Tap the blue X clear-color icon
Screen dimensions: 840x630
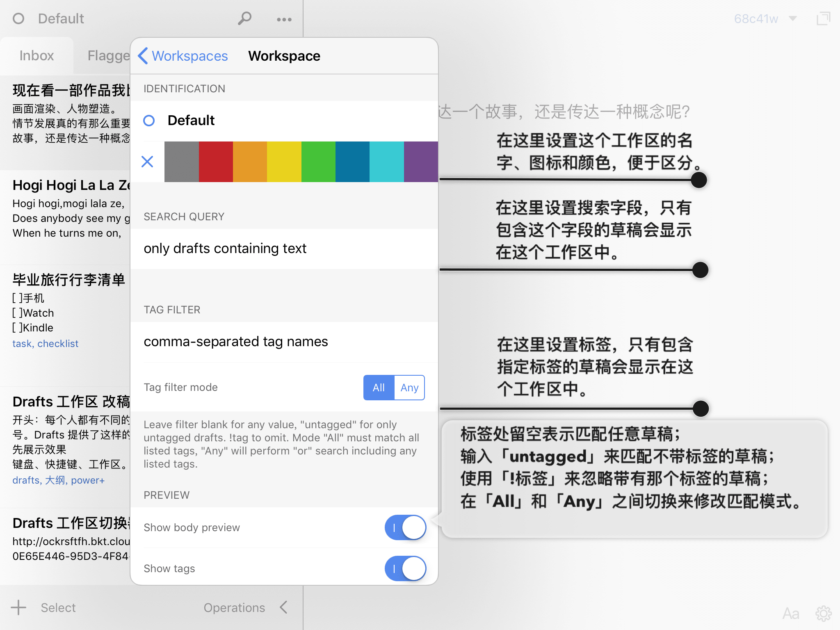(x=147, y=162)
